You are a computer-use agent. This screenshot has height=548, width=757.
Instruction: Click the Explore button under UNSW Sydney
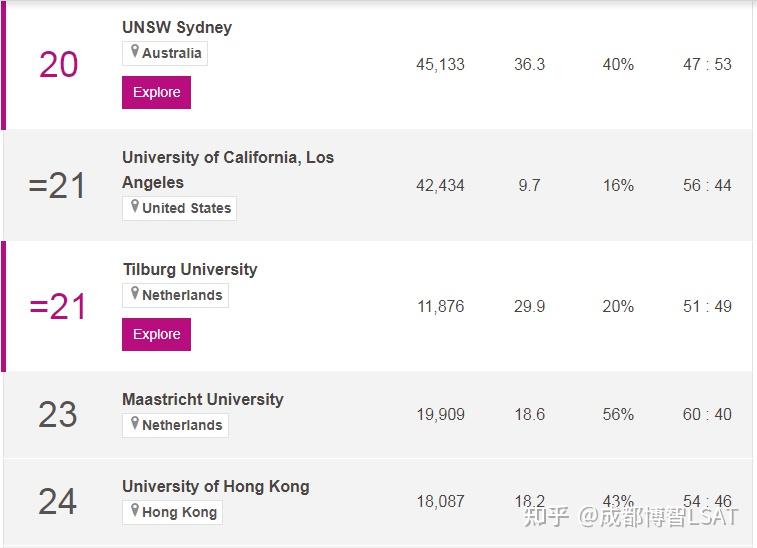click(x=156, y=92)
